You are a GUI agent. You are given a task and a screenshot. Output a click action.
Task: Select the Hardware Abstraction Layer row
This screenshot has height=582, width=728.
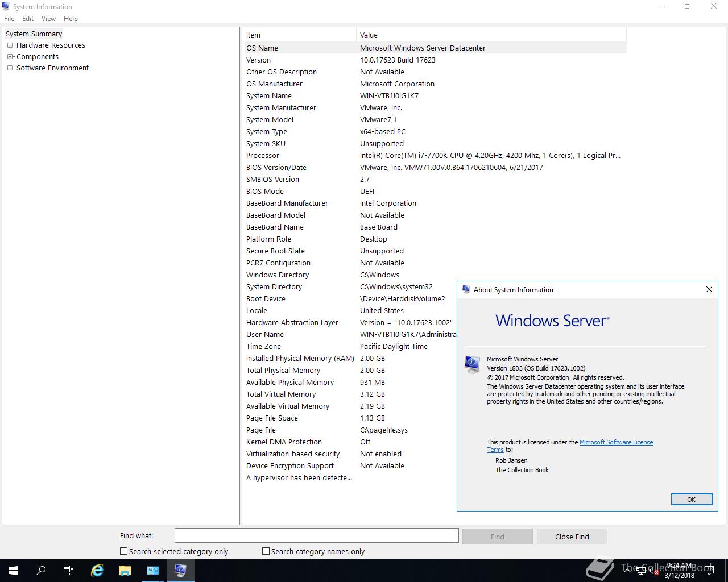click(351, 322)
